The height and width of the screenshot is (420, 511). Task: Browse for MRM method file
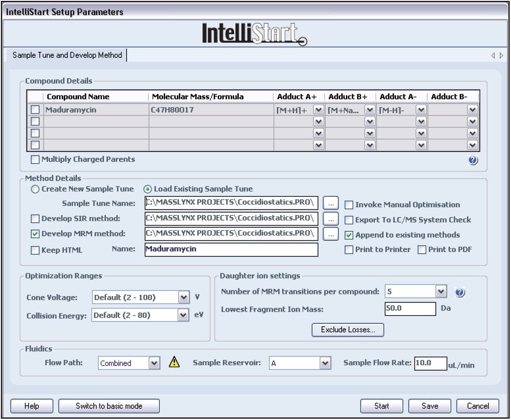pos(331,234)
